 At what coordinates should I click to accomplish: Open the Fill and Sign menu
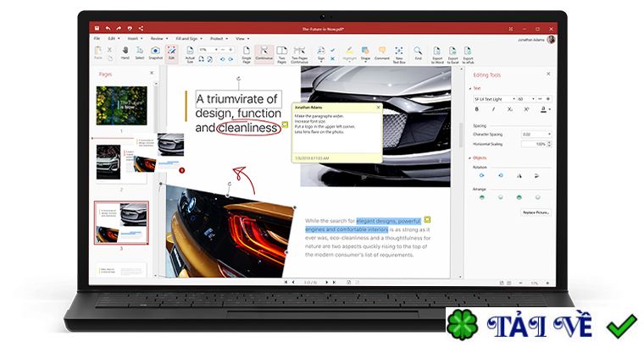189,39
